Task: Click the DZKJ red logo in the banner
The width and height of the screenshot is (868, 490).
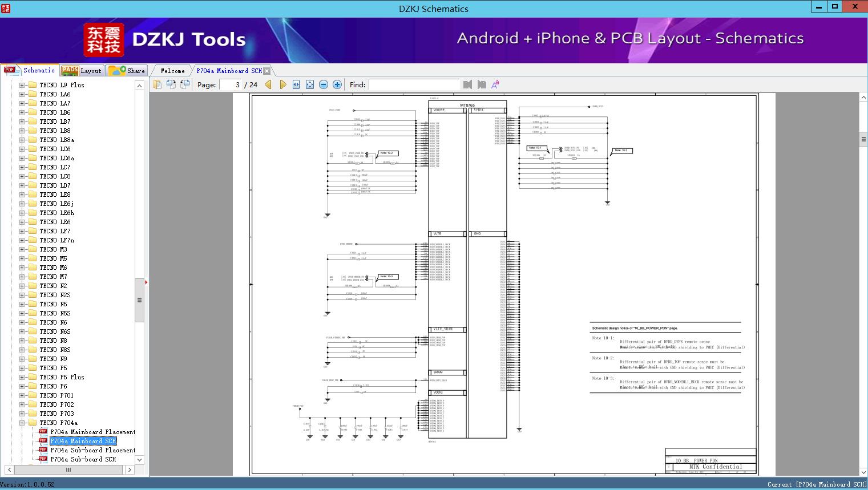Action: (104, 40)
